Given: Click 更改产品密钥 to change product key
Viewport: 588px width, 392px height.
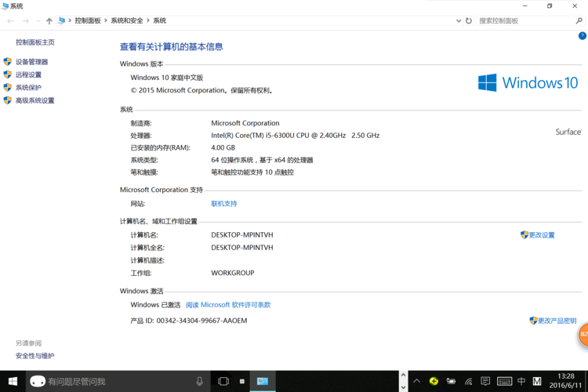Looking at the screenshot, I should [557, 321].
